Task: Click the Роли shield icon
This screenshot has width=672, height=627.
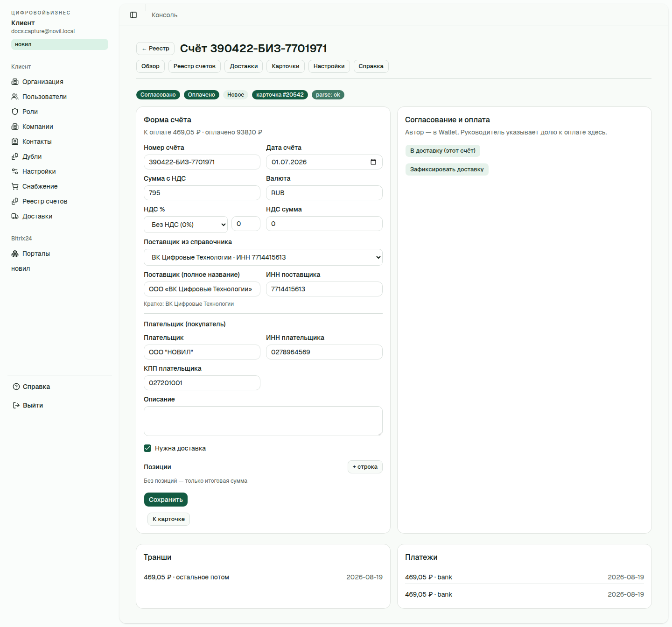Action: click(x=15, y=112)
